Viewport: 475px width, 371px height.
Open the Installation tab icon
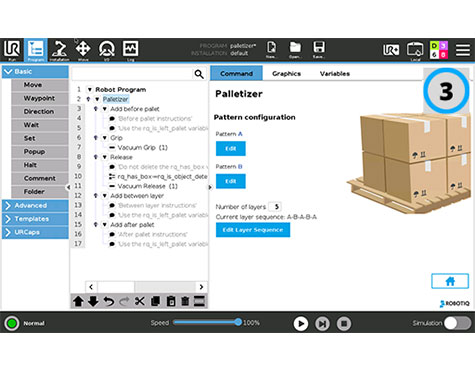click(59, 50)
